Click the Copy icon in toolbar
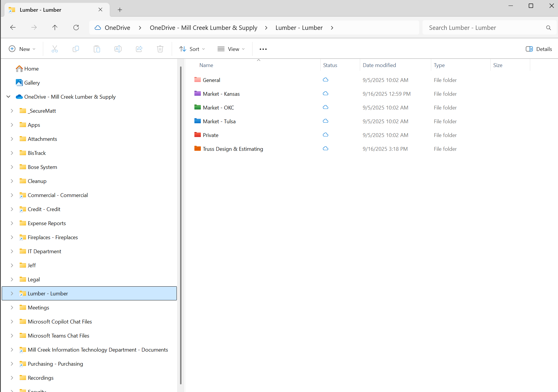 [76, 49]
